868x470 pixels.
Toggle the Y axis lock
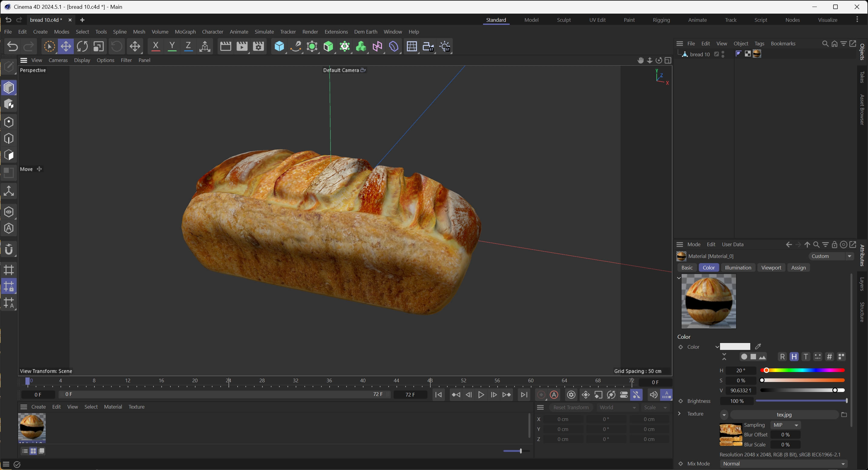coord(172,47)
